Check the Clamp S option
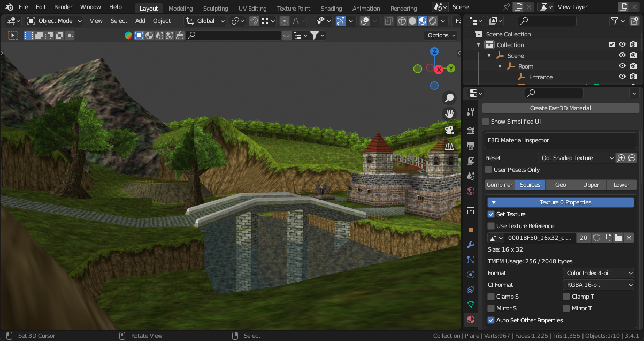This screenshot has height=341, width=644. (491, 296)
